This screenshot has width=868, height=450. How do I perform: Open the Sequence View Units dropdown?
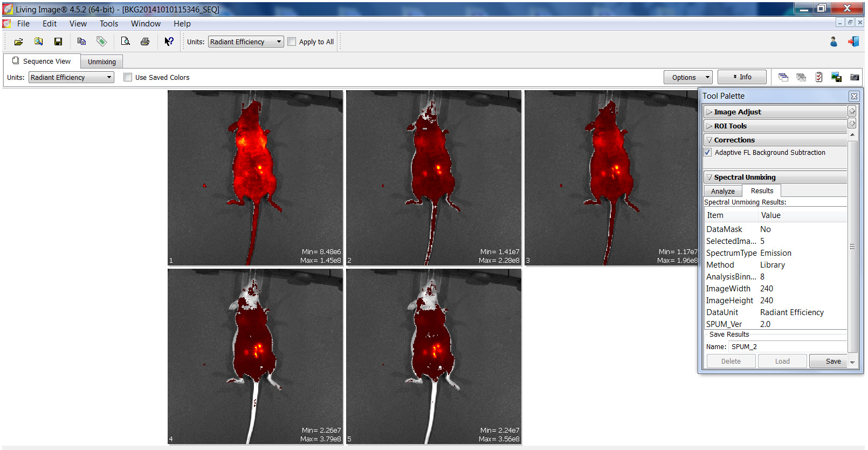click(x=71, y=77)
